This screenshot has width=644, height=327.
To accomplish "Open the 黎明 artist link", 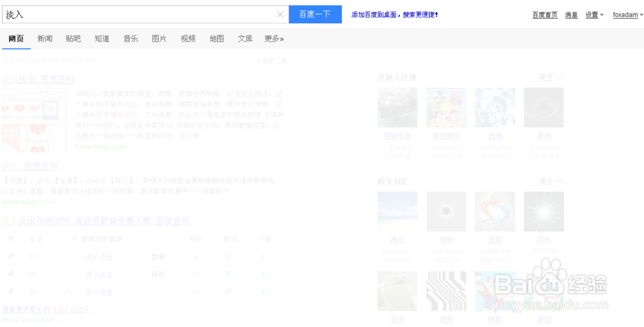I will 158,257.
